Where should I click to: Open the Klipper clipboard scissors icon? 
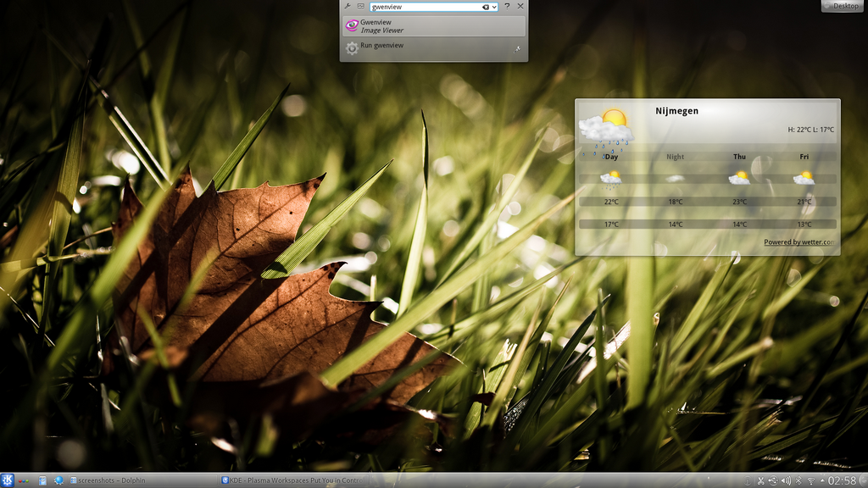(x=760, y=480)
